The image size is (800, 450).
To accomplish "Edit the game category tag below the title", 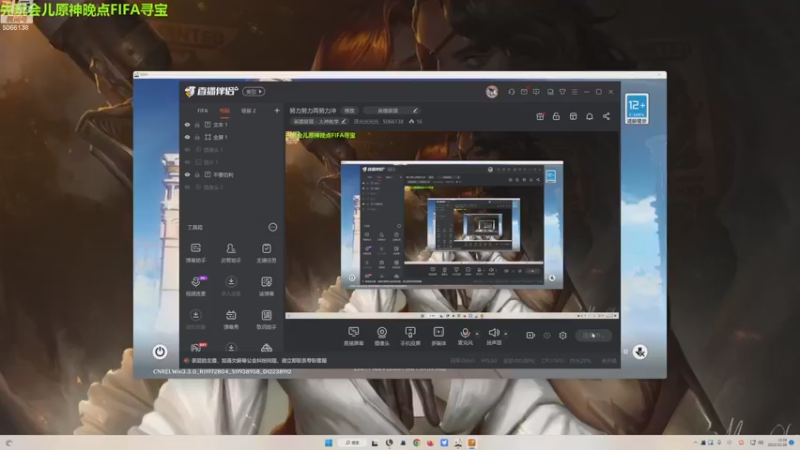I will (319, 122).
